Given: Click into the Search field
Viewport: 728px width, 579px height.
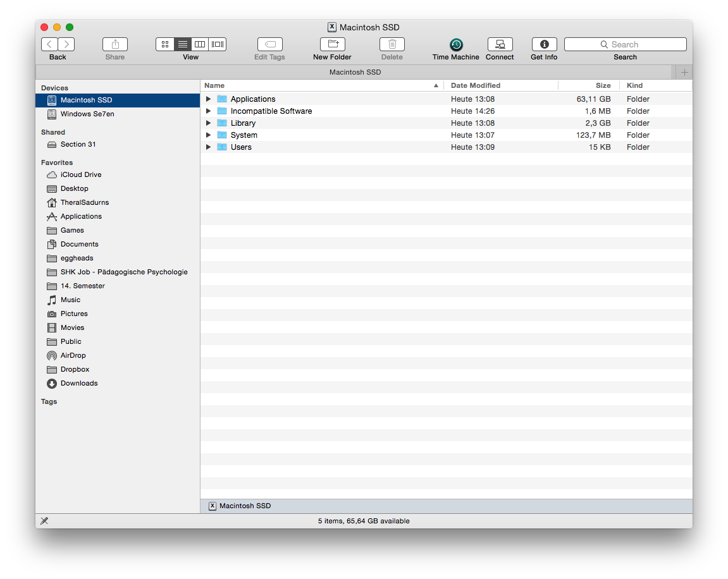Looking at the screenshot, I should [626, 44].
